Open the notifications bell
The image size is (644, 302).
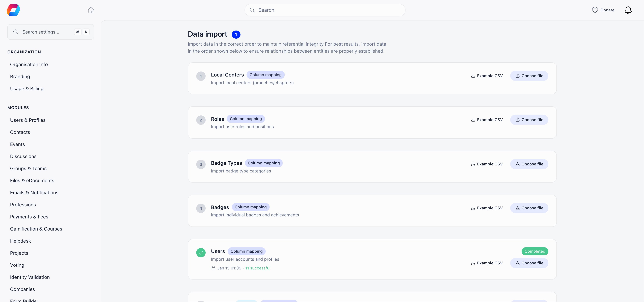tap(628, 10)
